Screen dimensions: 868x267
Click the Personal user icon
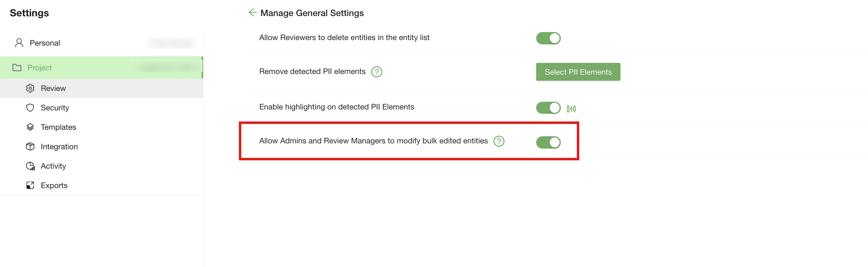[x=19, y=43]
